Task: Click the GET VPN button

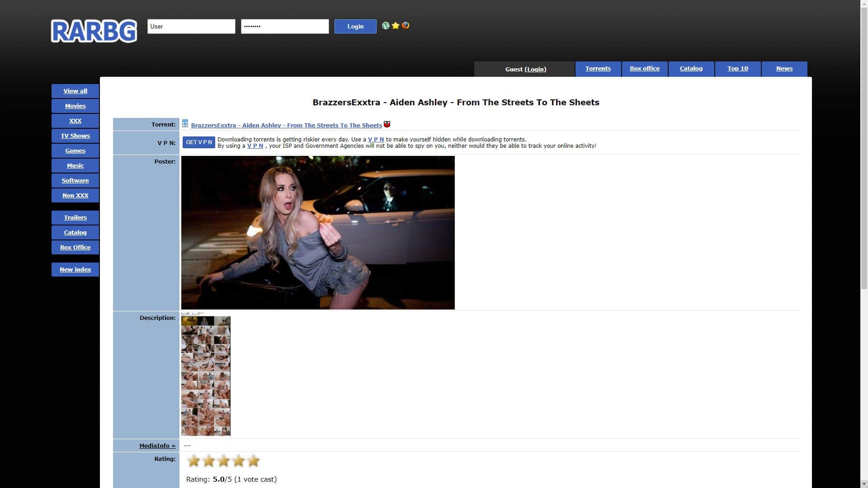Action: (x=198, y=142)
